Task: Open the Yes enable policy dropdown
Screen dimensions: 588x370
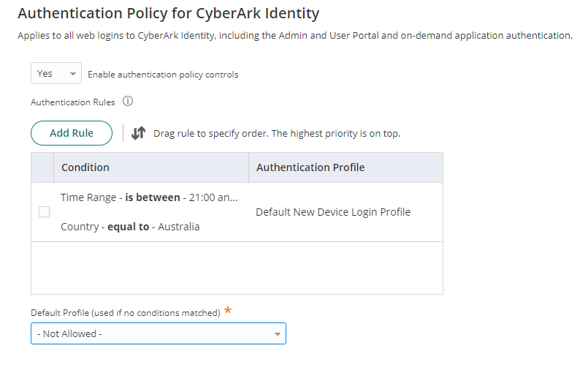Action: 56,73
